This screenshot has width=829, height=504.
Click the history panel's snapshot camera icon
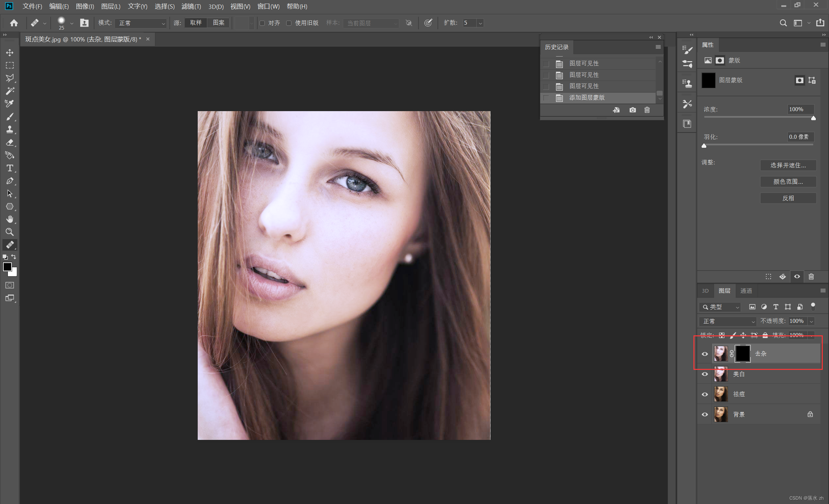633,110
